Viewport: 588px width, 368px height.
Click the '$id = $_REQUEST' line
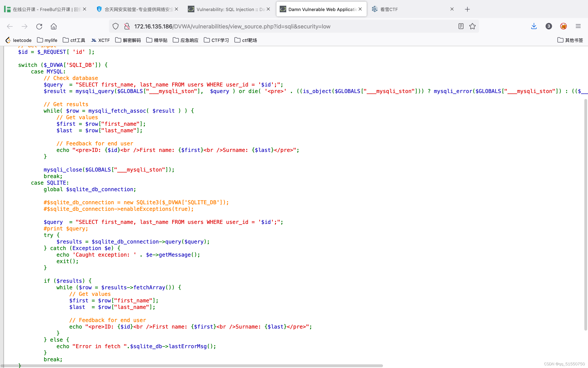(56, 52)
